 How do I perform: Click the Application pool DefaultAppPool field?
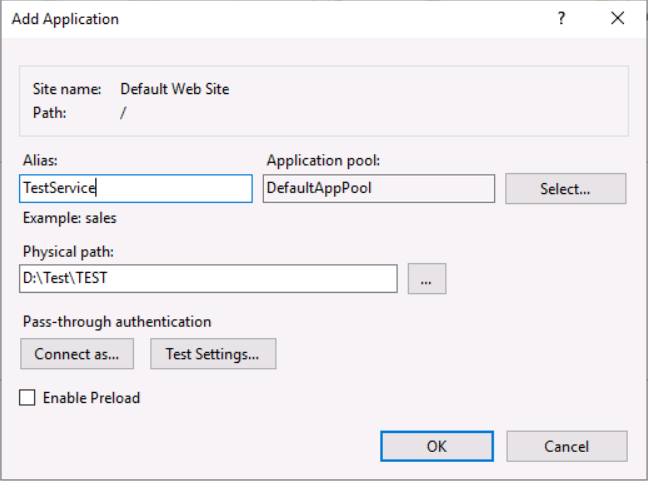coord(379,189)
